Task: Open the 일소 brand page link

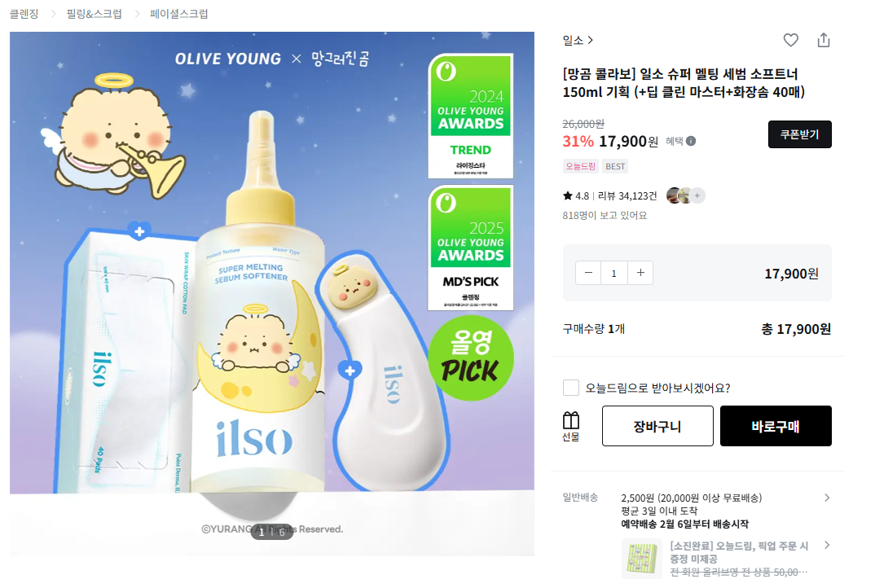Action: 578,40
